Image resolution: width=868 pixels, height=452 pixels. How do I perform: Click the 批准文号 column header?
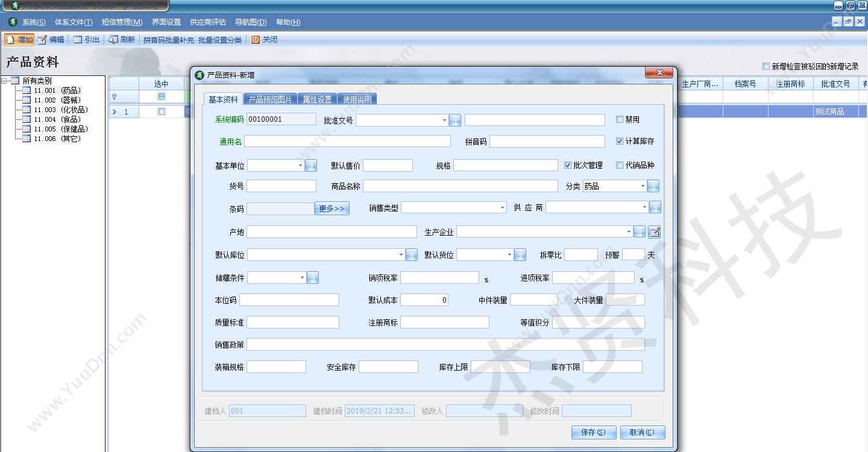coord(835,84)
